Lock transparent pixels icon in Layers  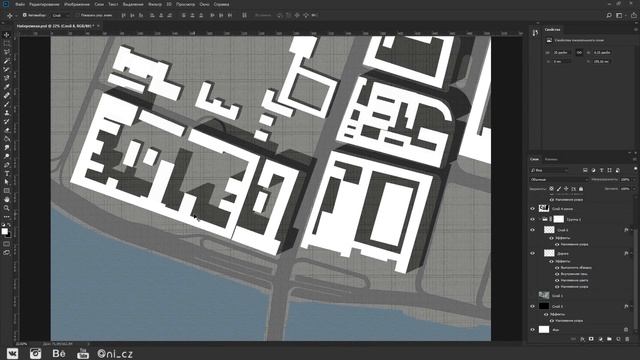click(551, 189)
